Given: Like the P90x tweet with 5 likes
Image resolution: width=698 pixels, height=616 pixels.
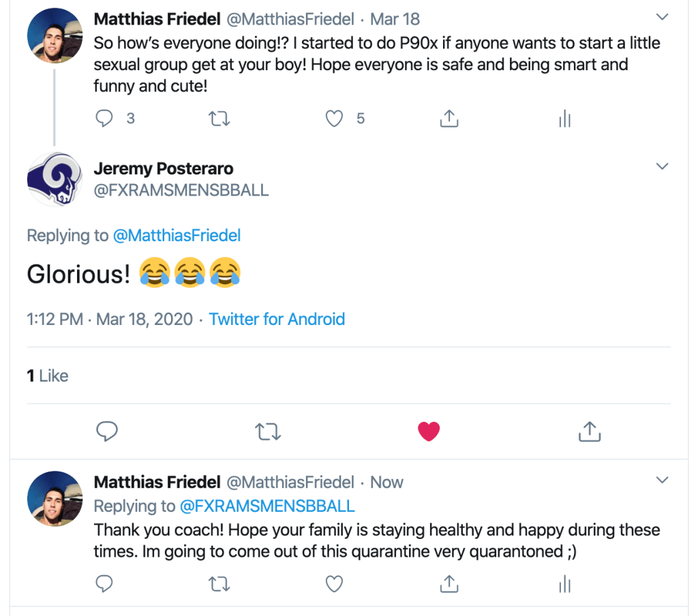Looking at the screenshot, I should pyautogui.click(x=334, y=119).
